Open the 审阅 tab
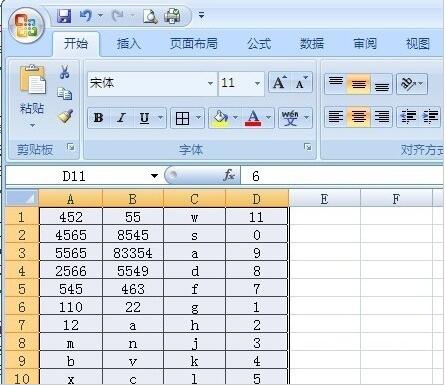446x386 pixels. [365, 44]
